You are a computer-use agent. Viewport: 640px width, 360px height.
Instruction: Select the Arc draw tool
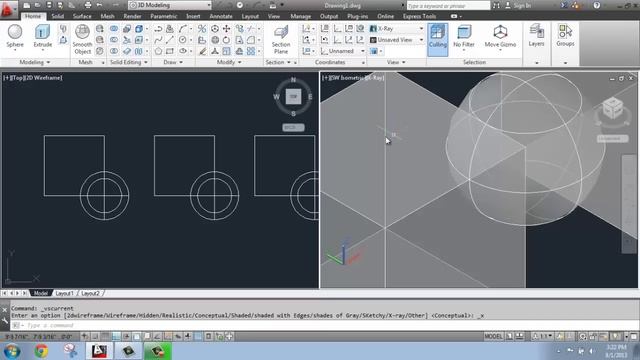[182, 29]
